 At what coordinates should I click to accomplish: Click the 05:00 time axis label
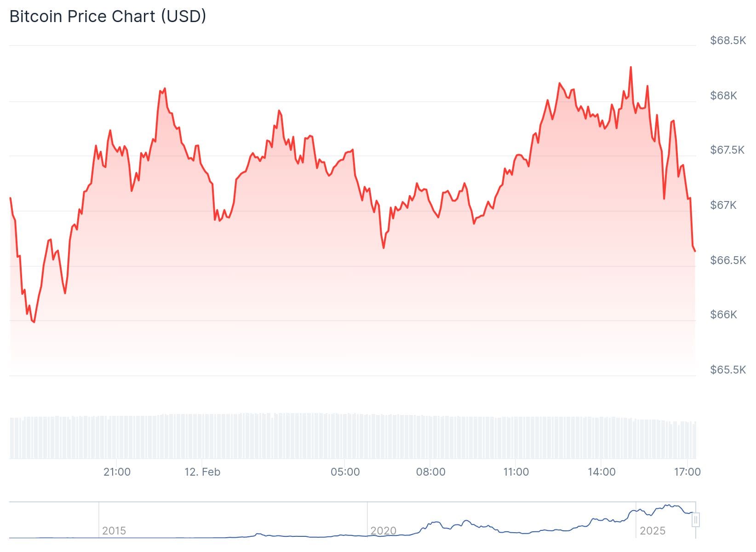345,472
